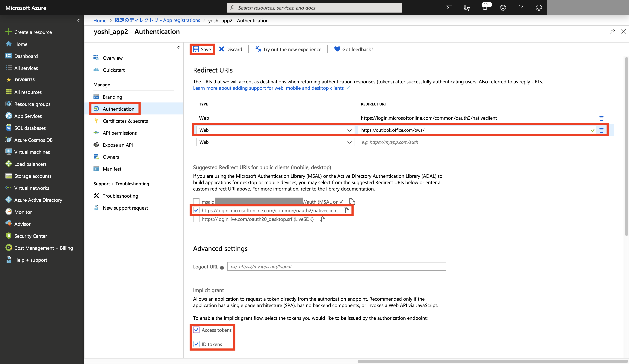Viewport: 629px width, 364px height.
Task: Click the Create a resource plus icon
Action: [x=8, y=32]
